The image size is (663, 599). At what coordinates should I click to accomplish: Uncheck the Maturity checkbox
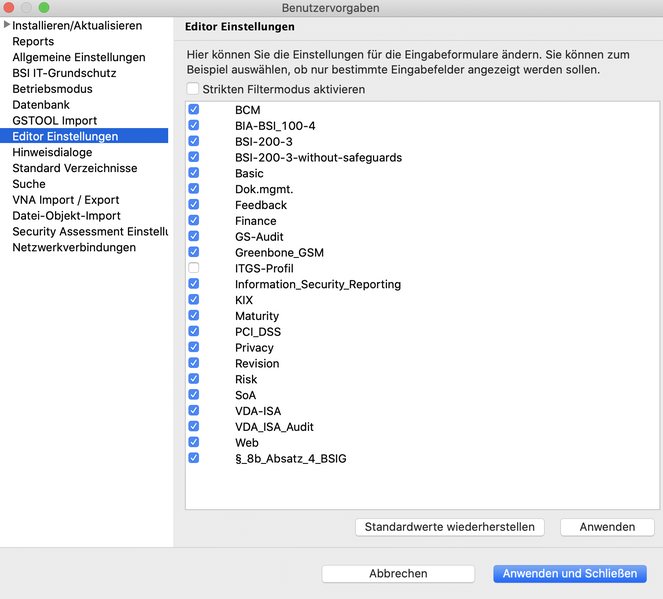tap(194, 315)
